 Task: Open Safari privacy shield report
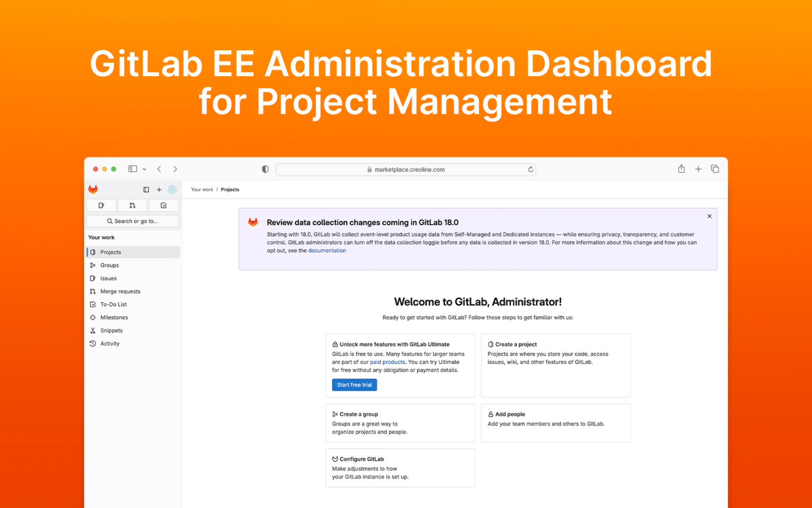[x=265, y=169]
